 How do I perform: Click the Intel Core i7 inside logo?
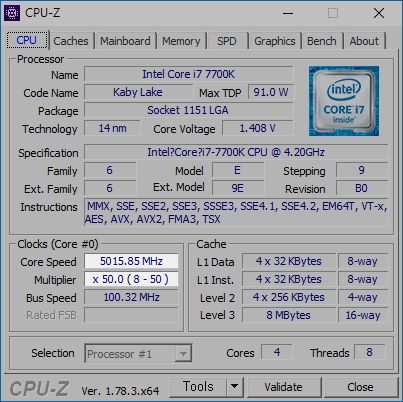[344, 101]
